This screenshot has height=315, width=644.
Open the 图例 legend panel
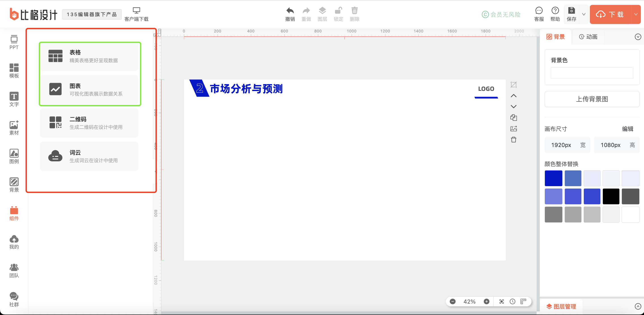pyautogui.click(x=14, y=156)
